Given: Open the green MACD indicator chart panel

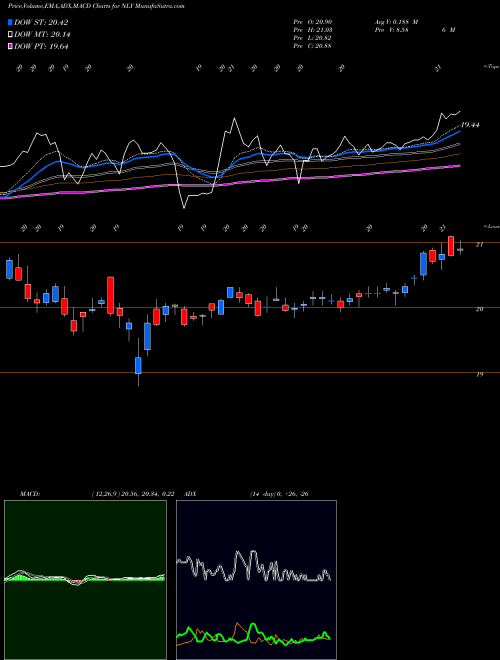Looking at the screenshot, I should point(85,580).
